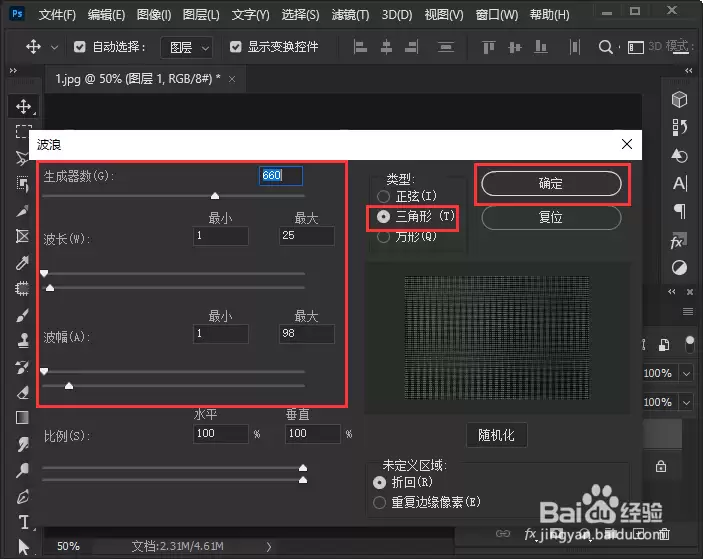Select the Rectangular Marquee tool
The width and height of the screenshot is (703, 559).
tap(23, 131)
